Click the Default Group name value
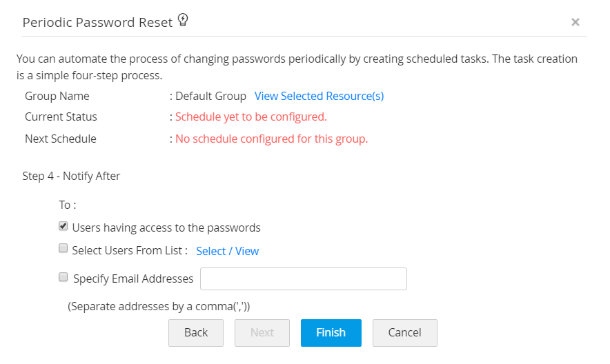Viewport: 610px width, 364px height. (x=210, y=96)
